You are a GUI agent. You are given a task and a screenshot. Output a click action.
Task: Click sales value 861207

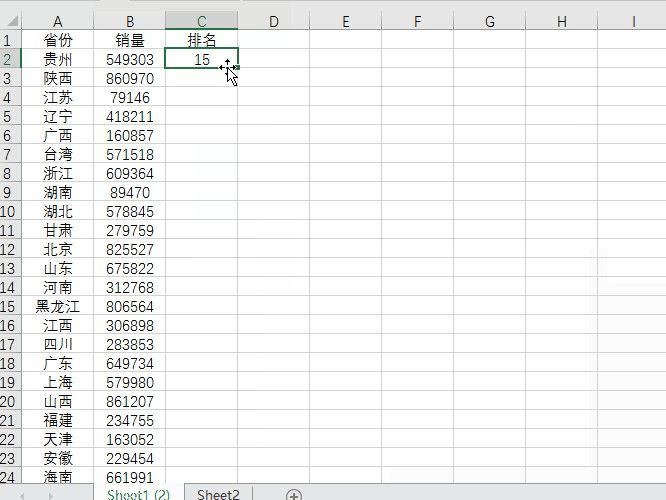tap(130, 401)
